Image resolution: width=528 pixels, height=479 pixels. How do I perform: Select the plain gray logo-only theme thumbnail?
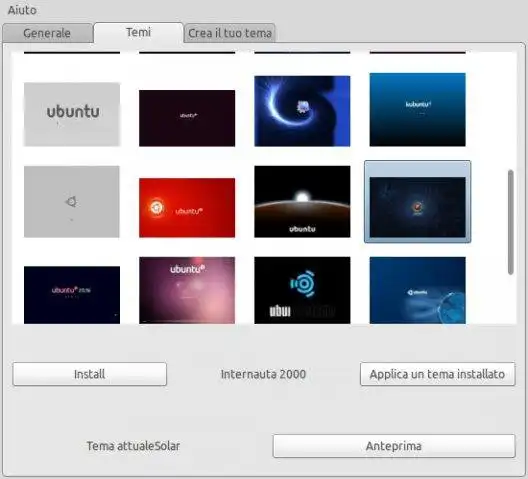point(72,202)
